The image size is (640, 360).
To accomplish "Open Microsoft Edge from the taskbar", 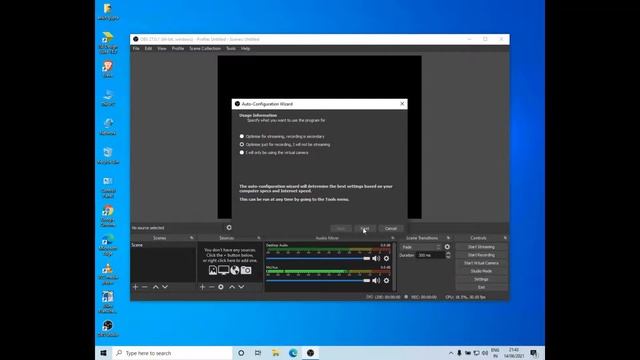I will (293, 353).
